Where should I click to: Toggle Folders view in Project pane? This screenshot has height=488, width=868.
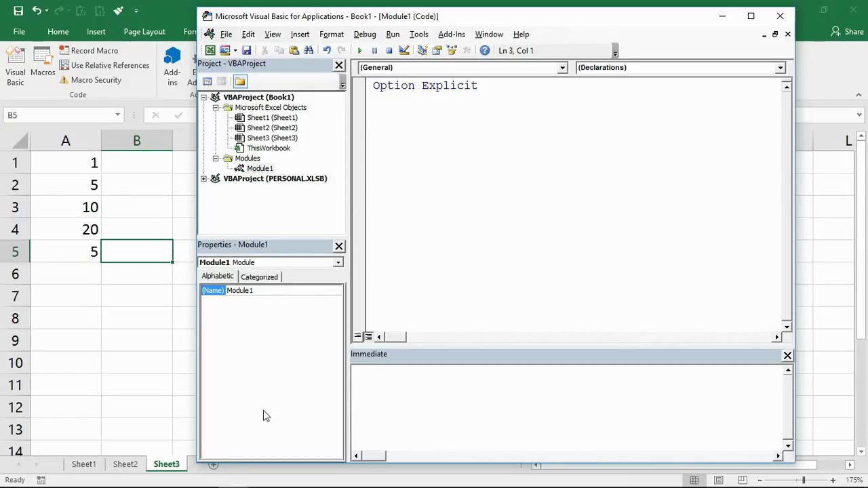tap(240, 81)
